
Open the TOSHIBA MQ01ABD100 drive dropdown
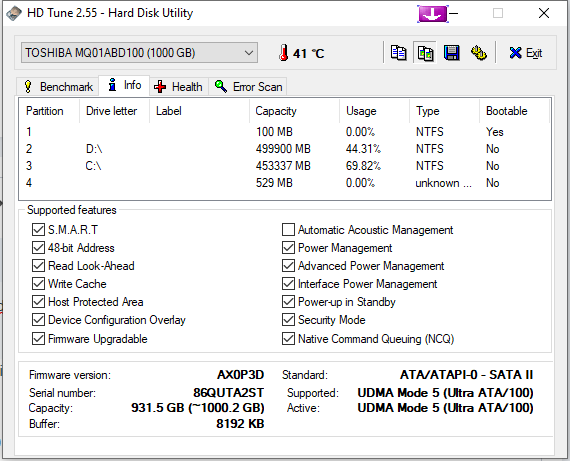(x=139, y=53)
